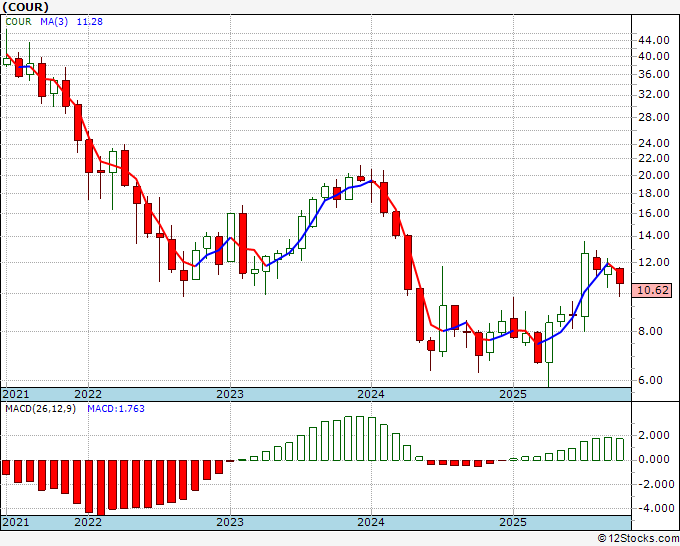Click the 2022 marker on MACD timeline

click(88, 522)
